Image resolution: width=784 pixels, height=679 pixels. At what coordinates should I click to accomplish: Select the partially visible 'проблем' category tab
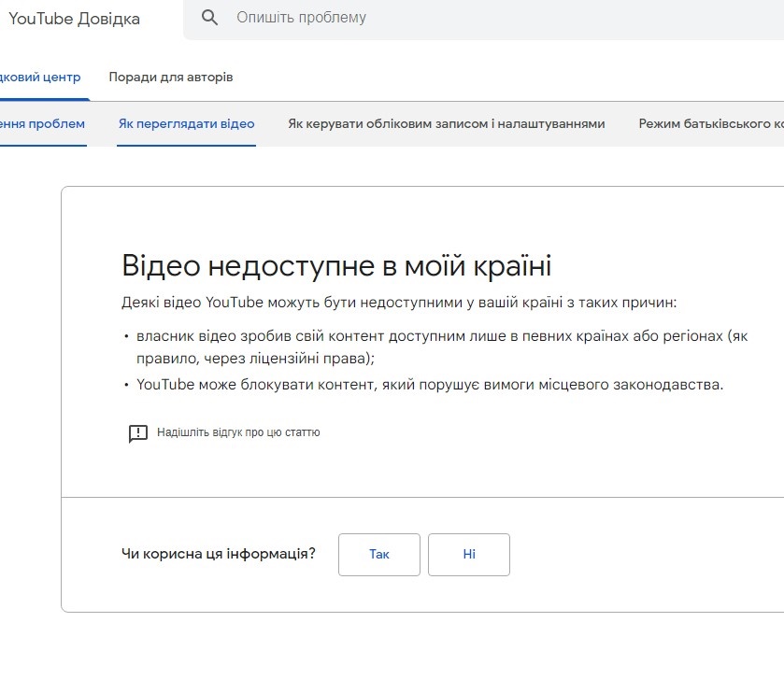click(x=43, y=123)
